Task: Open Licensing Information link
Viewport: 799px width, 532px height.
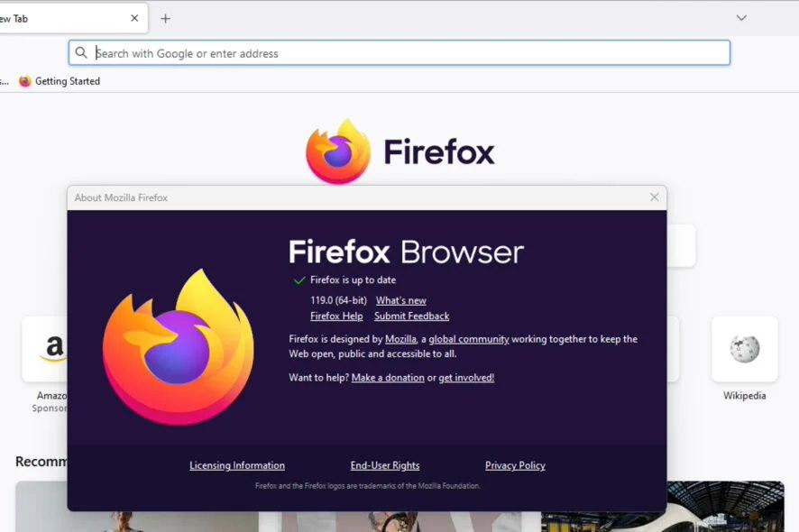Action: point(237,465)
